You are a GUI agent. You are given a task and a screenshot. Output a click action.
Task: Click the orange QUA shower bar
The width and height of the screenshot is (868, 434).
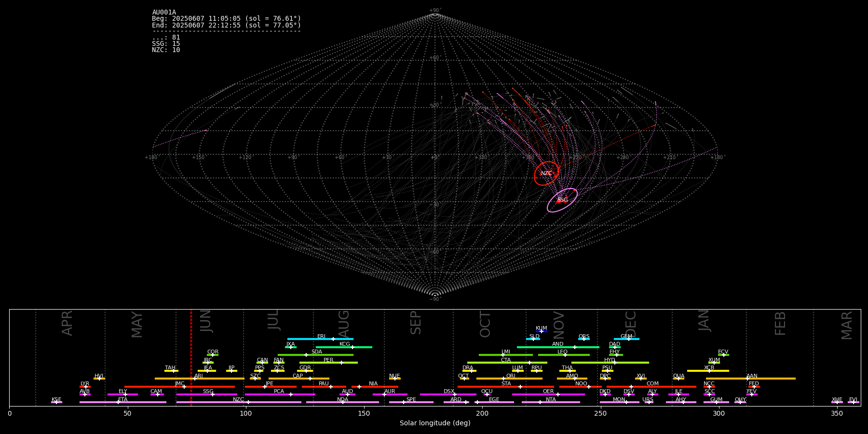click(x=678, y=379)
